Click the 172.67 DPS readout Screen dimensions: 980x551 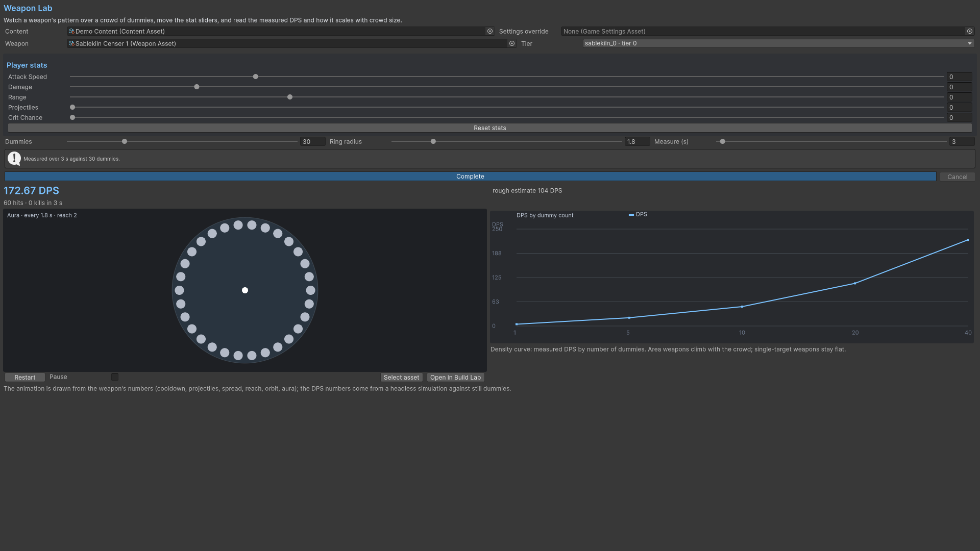32,191
